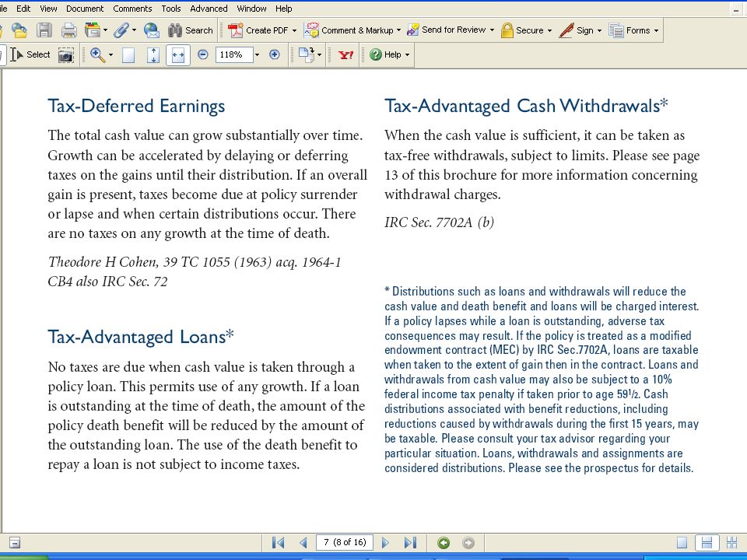Click the Tax-Advantaged Loans heading
The image size is (747, 560).
[x=141, y=337]
